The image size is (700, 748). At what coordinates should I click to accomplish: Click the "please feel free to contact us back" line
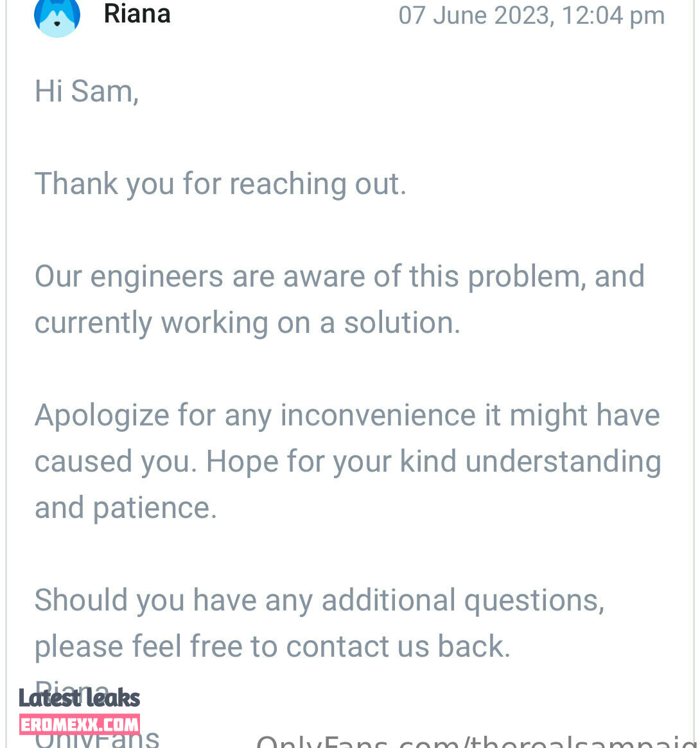272,647
